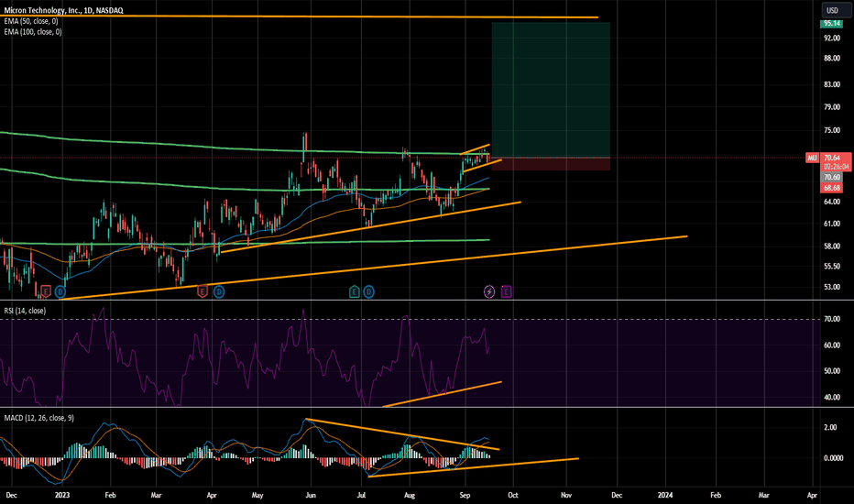The height and width of the screenshot is (504, 854).
Task: Click the Jul label on the time axis
Action: 361,495
